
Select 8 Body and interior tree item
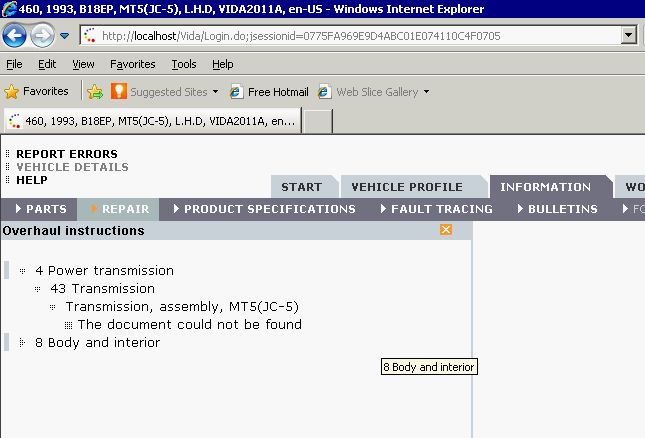97,343
